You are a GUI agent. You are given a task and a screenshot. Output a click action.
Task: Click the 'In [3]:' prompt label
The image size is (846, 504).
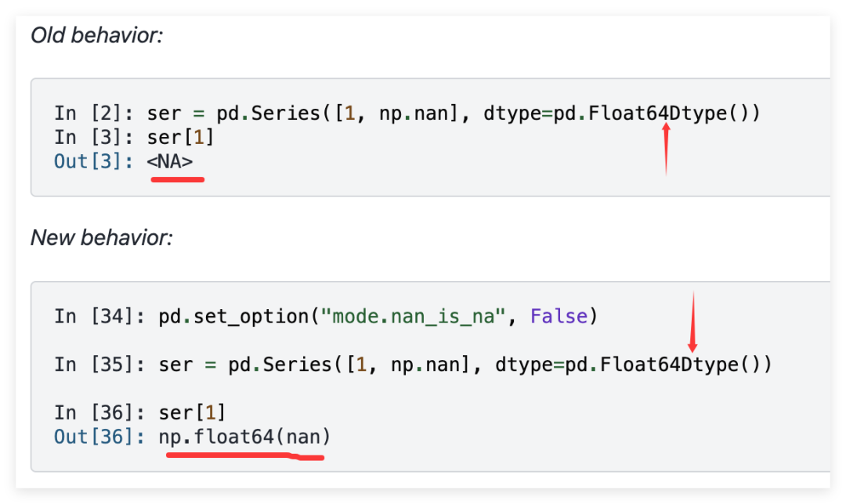point(94,138)
